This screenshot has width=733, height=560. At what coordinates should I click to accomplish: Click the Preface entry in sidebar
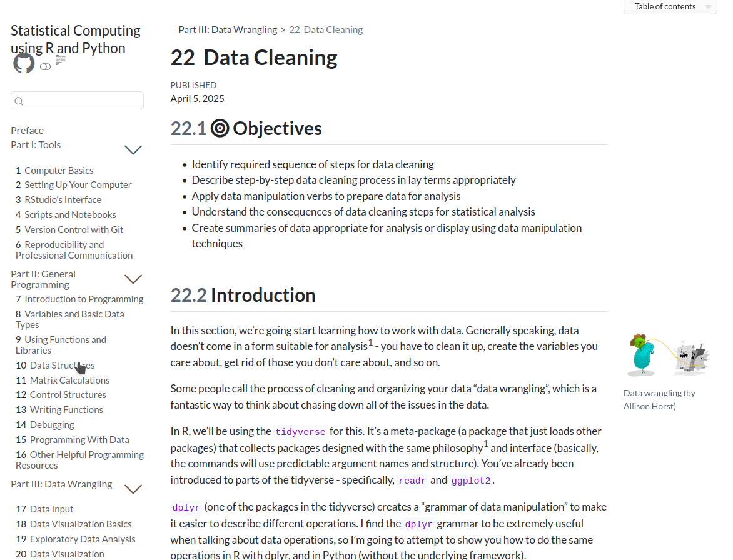[27, 130]
